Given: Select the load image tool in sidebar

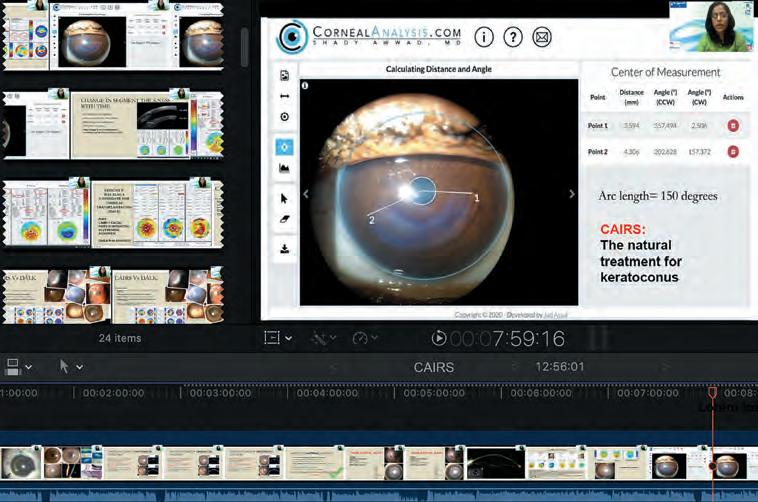Looking at the screenshot, I should (284, 75).
